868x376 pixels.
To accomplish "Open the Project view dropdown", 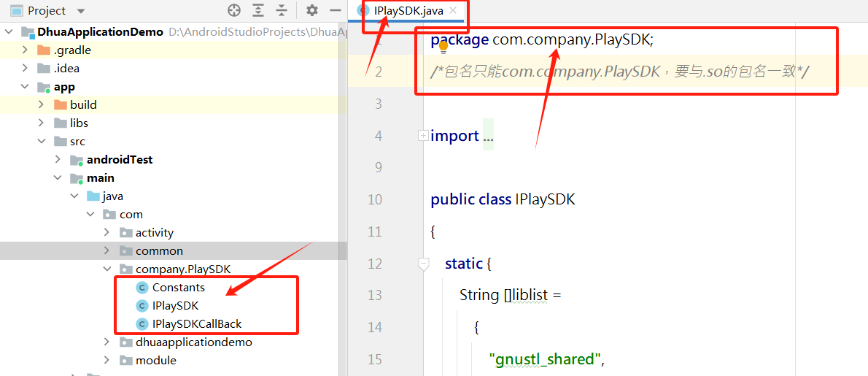I will (81, 10).
